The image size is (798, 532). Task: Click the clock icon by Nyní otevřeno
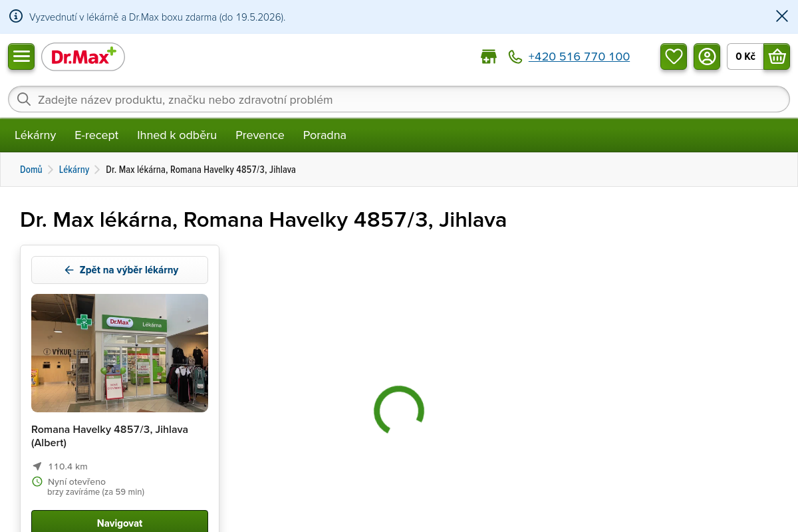coord(37,481)
